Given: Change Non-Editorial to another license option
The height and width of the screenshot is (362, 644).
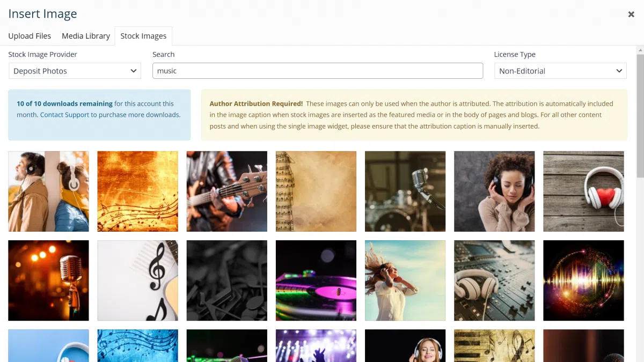Looking at the screenshot, I should (x=560, y=70).
